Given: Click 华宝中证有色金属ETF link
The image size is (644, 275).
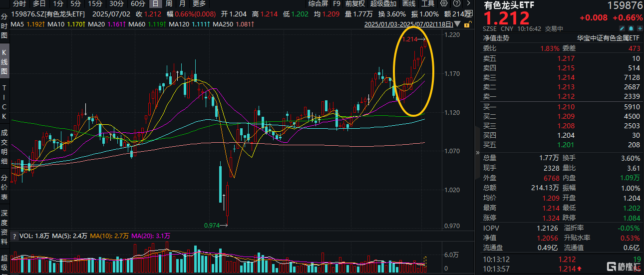Looking at the screenshot, I should 608,37.
